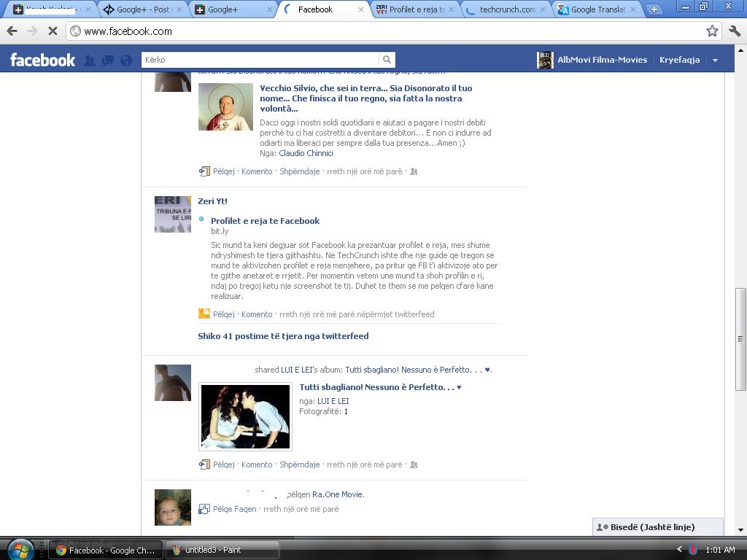The image size is (747, 560).
Task: Open LUI E LEI page link after nga
Action: tap(333, 402)
